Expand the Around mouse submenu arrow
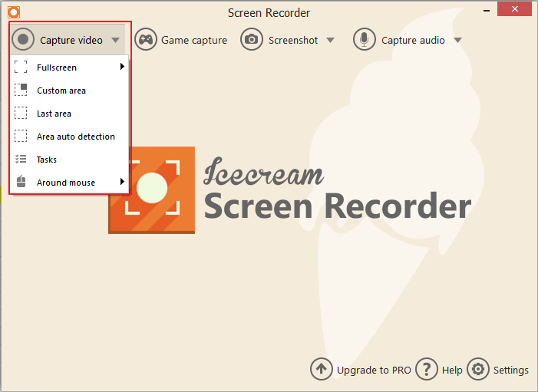Viewport: 538px width, 392px height. 122,183
